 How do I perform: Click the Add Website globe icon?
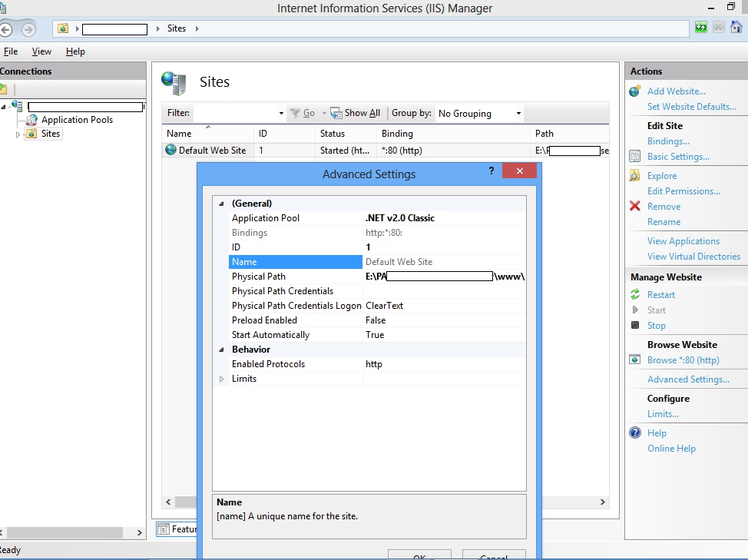pos(634,91)
